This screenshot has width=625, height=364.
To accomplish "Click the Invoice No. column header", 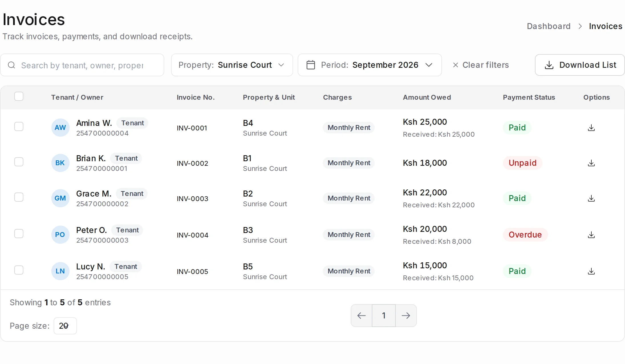I will click(x=196, y=97).
